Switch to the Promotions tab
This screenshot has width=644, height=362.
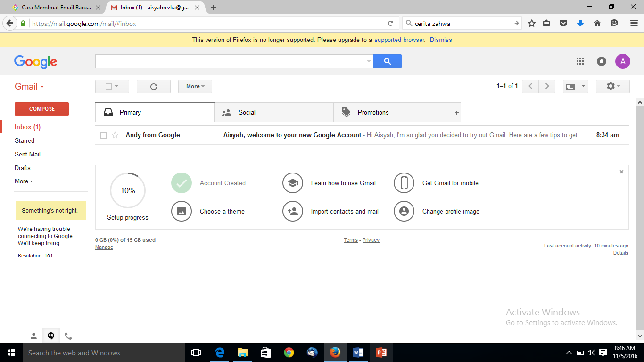[x=393, y=113]
